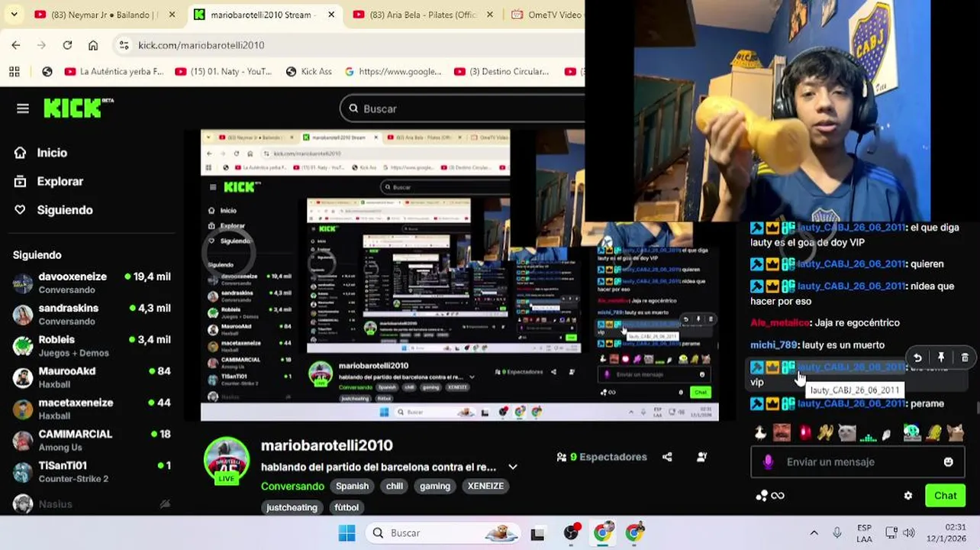Viewport: 980px width, 550px height.
Task: Show hidden system tray icons
Action: pyautogui.click(x=814, y=533)
